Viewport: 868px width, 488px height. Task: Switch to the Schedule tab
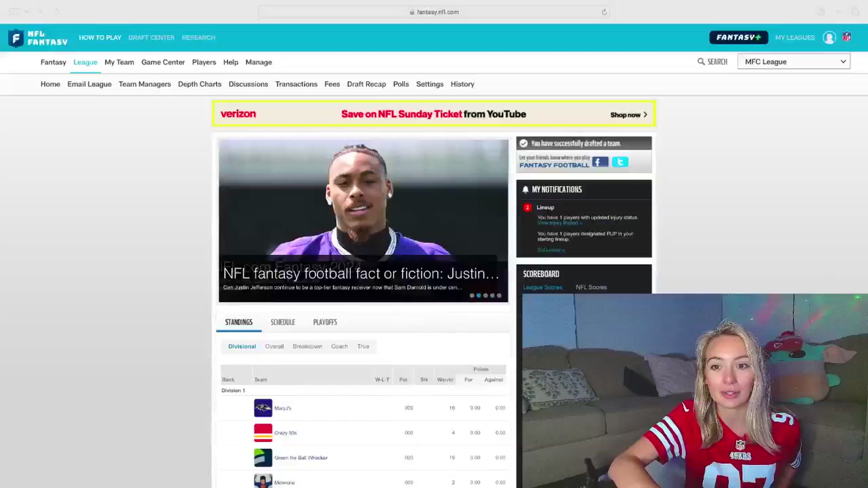point(283,322)
